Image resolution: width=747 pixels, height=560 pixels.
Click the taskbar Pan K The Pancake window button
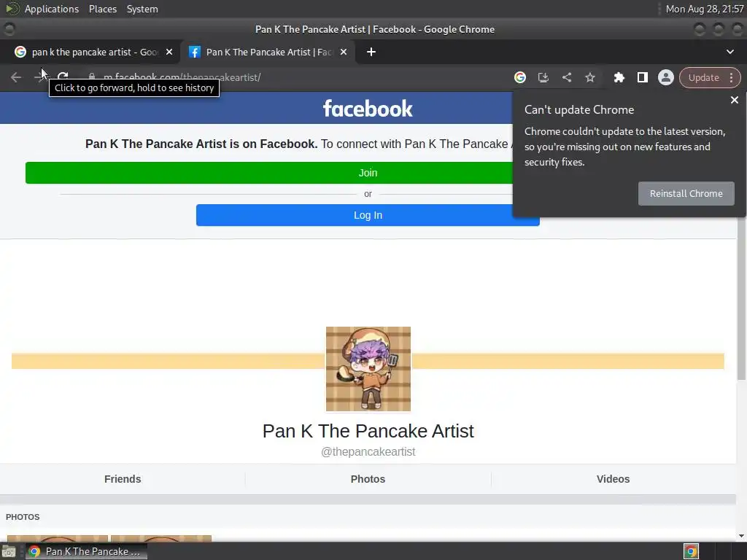tap(87, 551)
